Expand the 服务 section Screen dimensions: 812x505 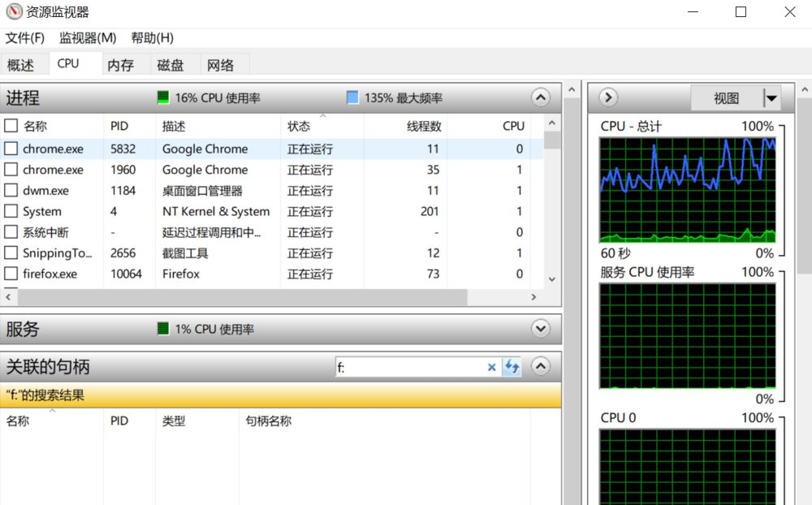(x=541, y=330)
